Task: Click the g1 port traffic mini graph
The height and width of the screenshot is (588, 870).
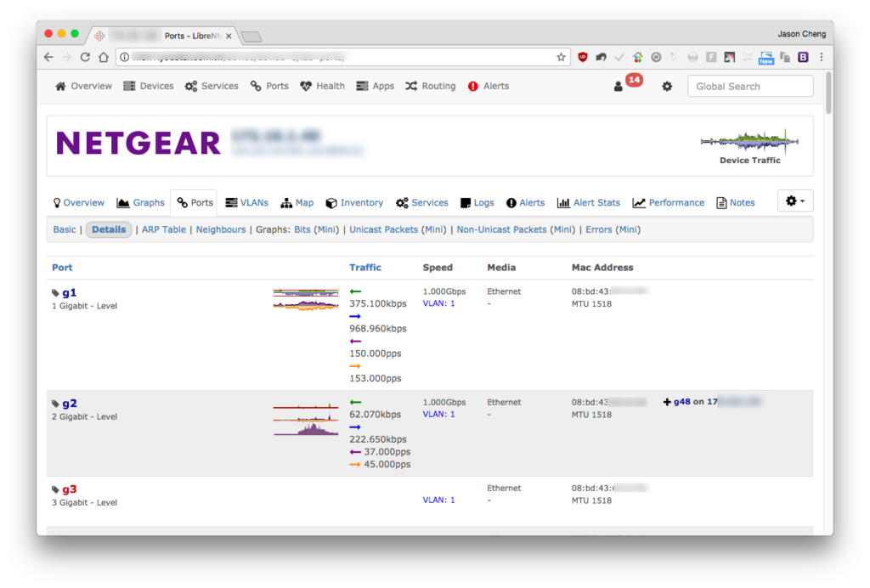Action: (x=306, y=300)
